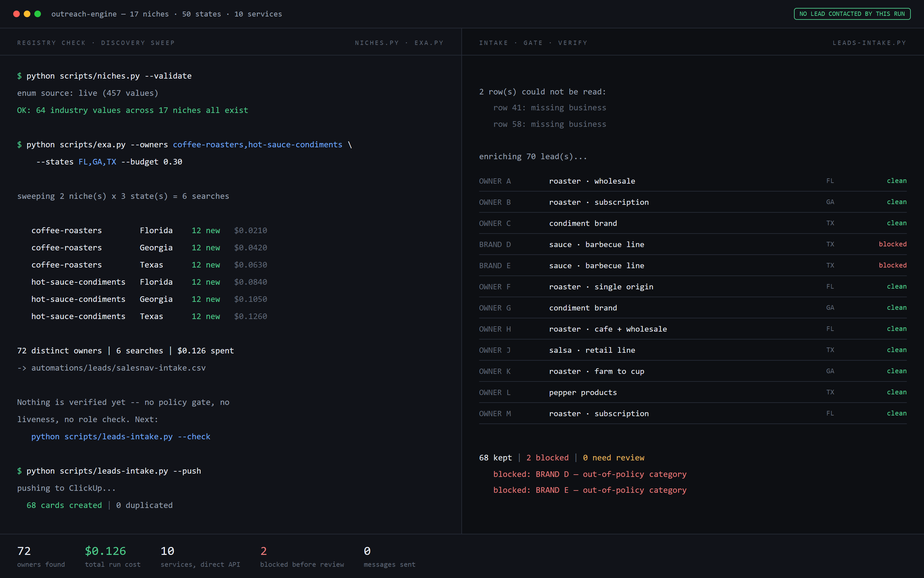Click the 0 messages sent stat
The image size is (924, 578).
point(389,556)
